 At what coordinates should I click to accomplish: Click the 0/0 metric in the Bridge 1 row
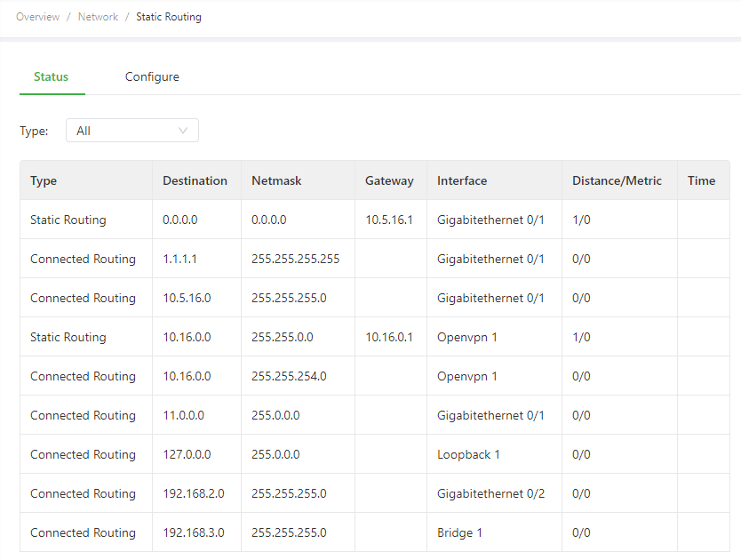click(x=581, y=532)
